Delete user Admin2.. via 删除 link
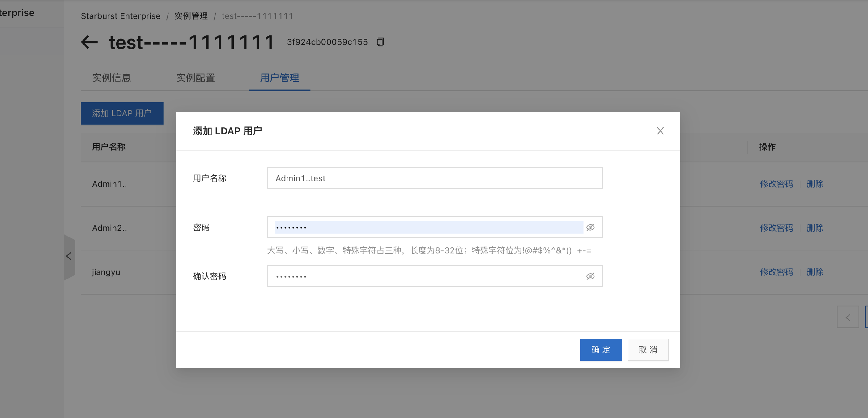The image size is (868, 418). (x=815, y=228)
